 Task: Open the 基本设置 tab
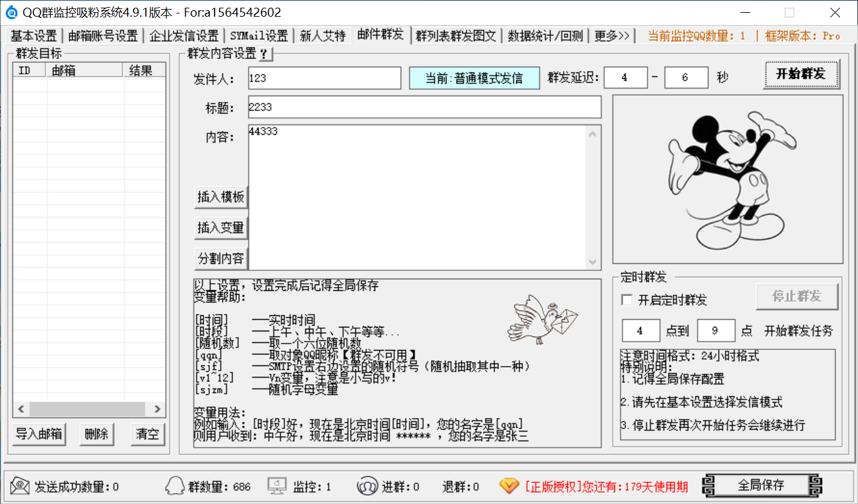pos(34,36)
